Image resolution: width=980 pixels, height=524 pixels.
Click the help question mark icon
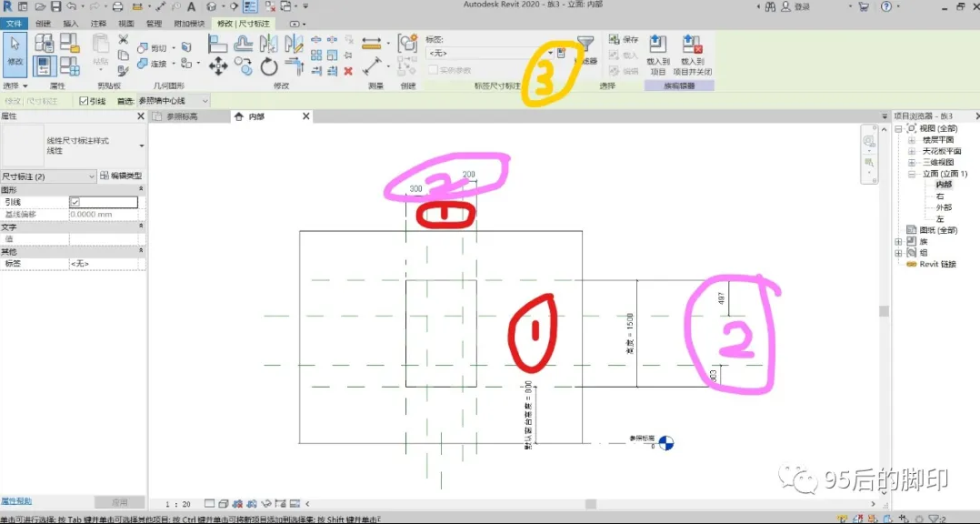[886, 7]
